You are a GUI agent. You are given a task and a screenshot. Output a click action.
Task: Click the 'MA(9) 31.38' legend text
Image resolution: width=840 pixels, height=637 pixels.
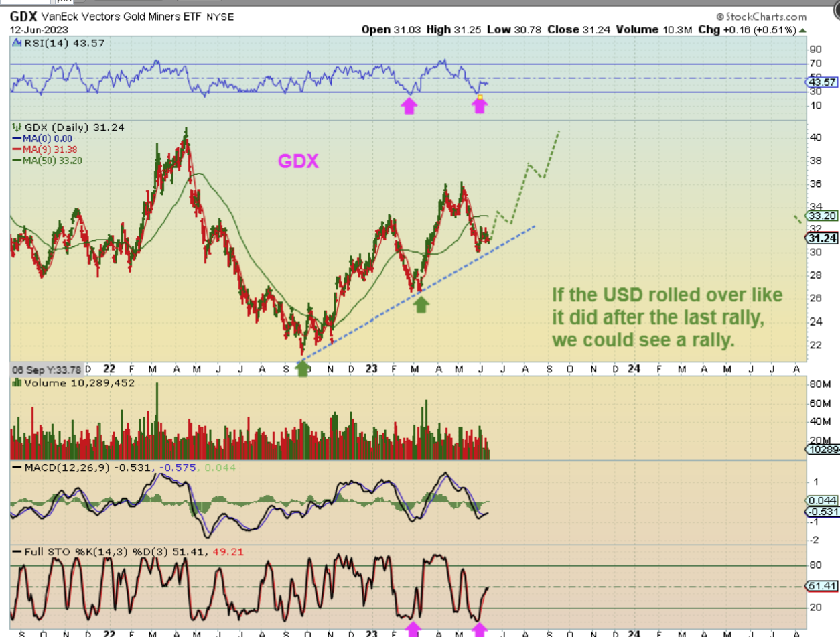coord(50,149)
